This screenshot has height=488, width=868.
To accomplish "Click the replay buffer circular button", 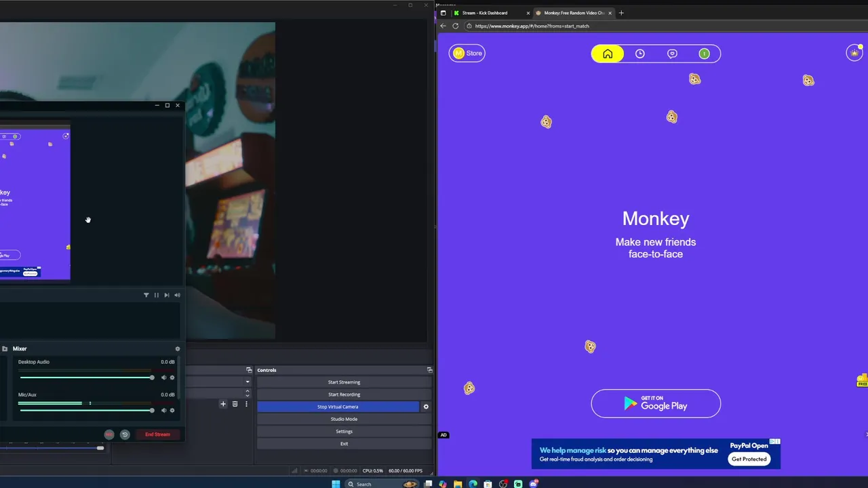I will point(125,434).
